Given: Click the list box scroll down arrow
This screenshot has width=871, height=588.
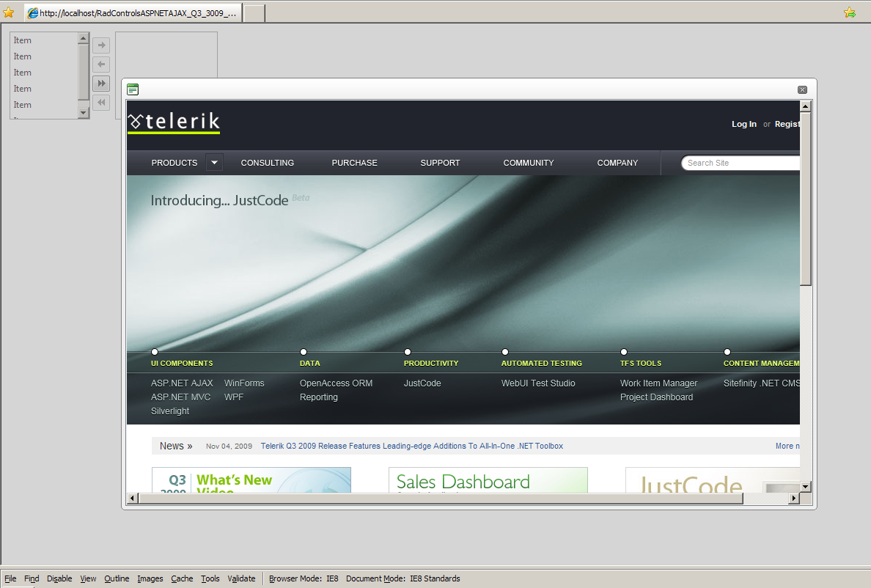Looking at the screenshot, I should (x=84, y=113).
